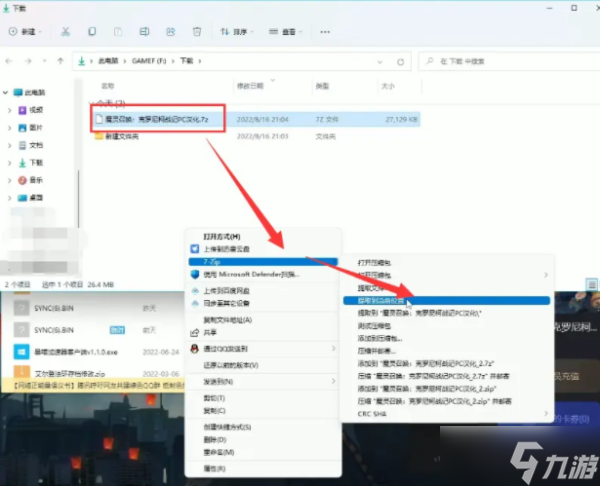This screenshot has height=486, width=600.
Task: Click the greyed-out Paste toolbar icon
Action: (118, 32)
